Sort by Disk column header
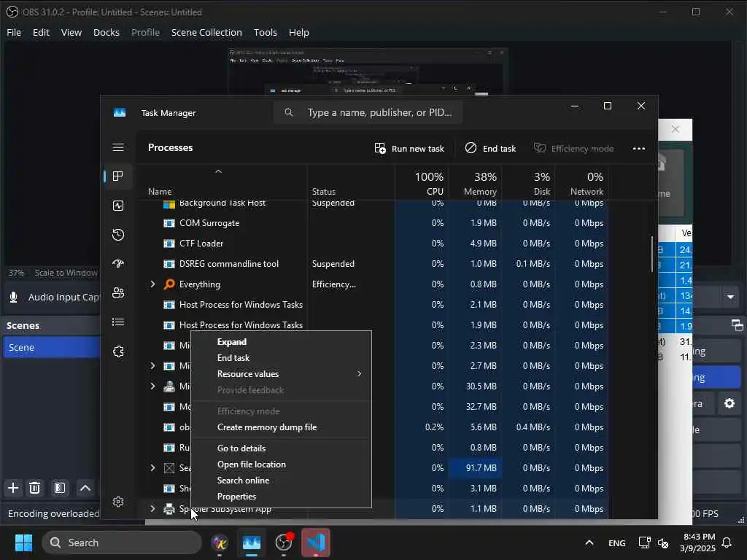 (x=528, y=183)
